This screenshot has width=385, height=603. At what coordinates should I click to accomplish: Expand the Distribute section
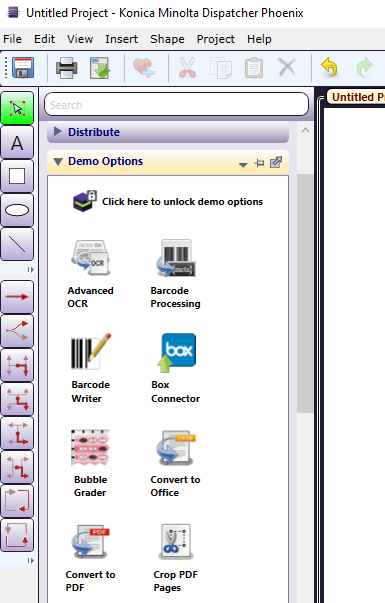click(x=58, y=132)
